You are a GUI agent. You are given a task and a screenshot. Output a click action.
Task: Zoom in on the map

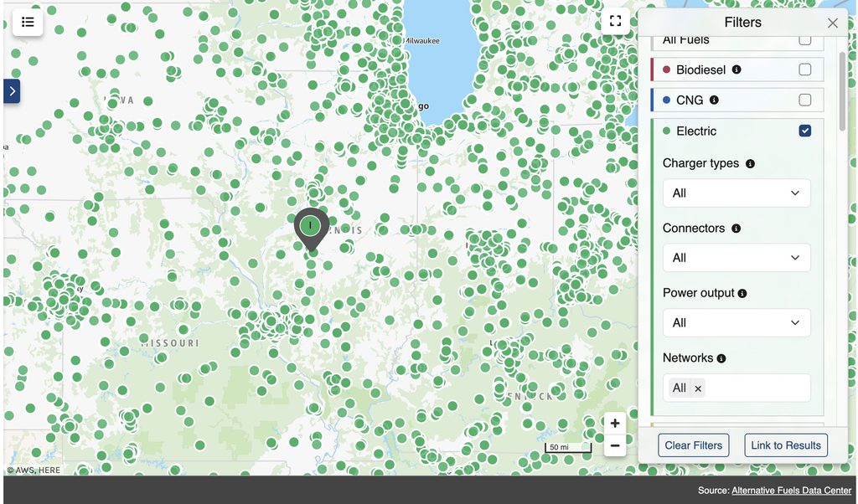(615, 423)
